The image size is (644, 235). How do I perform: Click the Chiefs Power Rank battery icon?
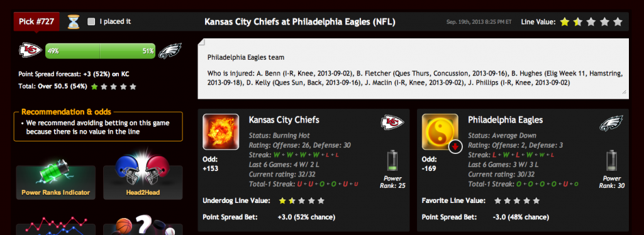392,161
